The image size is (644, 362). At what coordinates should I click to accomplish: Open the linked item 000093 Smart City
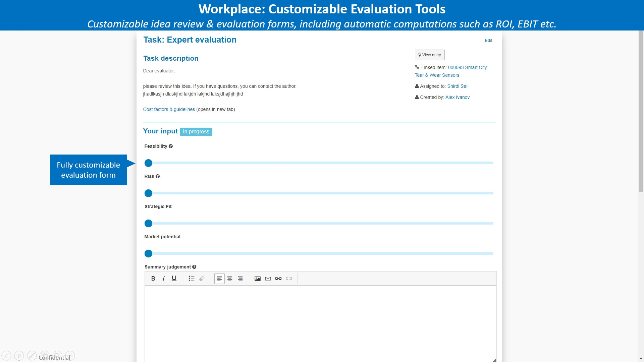click(x=467, y=67)
